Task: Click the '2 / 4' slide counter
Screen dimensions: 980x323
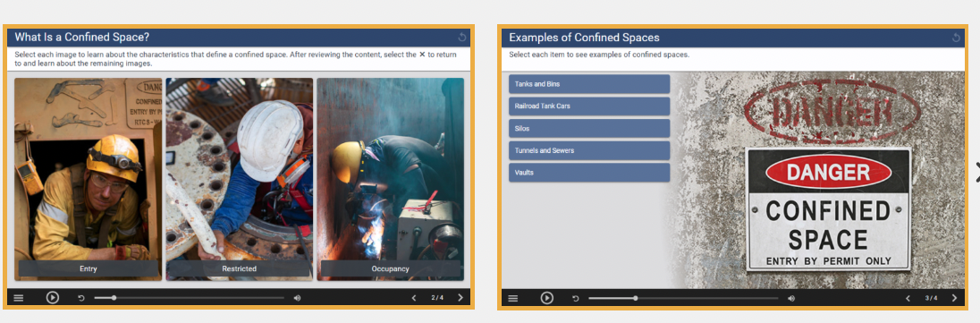Action: click(x=437, y=298)
